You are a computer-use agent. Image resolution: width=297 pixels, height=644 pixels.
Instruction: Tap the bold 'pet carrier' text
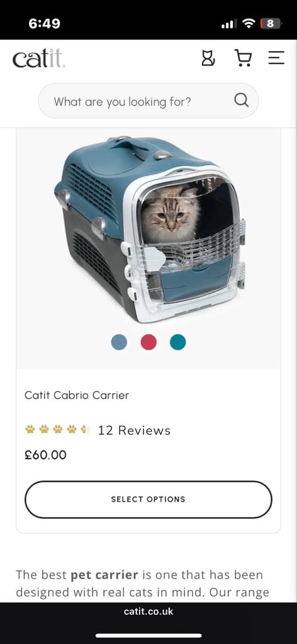(104, 575)
